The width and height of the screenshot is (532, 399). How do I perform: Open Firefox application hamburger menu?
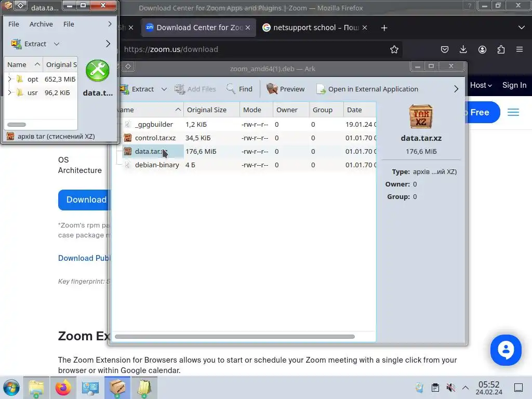coord(520,49)
